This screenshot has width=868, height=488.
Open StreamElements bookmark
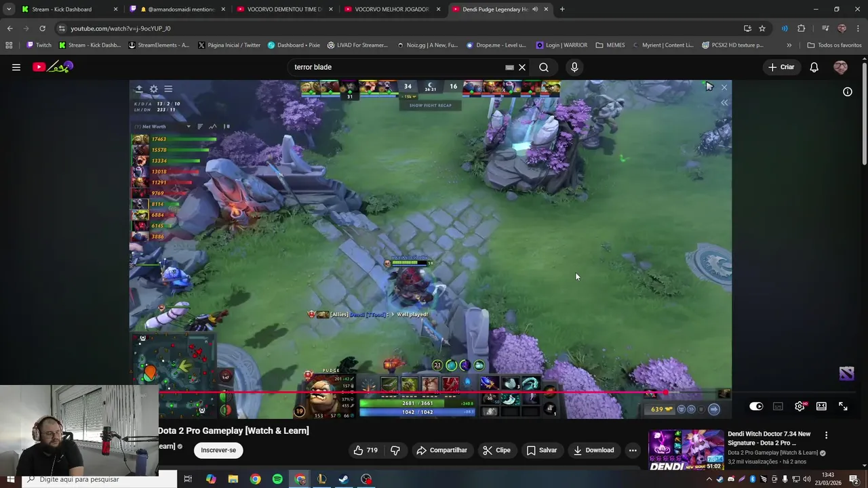coord(159,45)
